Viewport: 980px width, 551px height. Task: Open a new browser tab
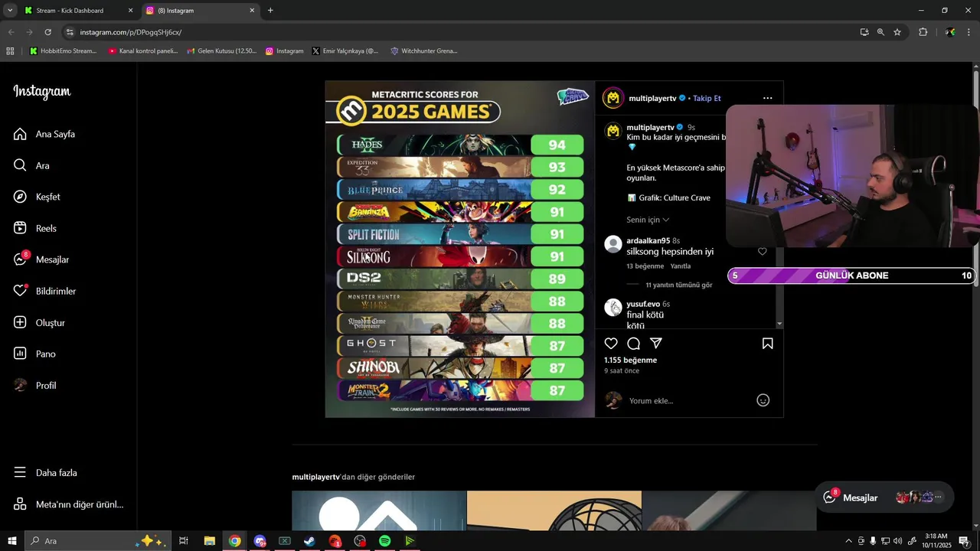(x=270, y=11)
